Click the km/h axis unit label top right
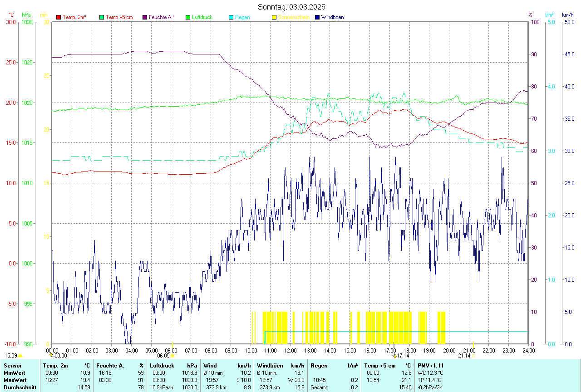 coord(567,15)
